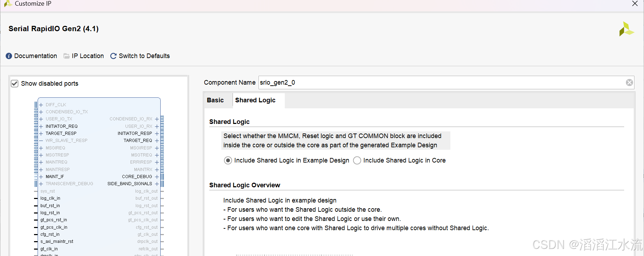This screenshot has width=644, height=256.
Task: Expand the USER_IO_TX interface
Action: [41, 119]
